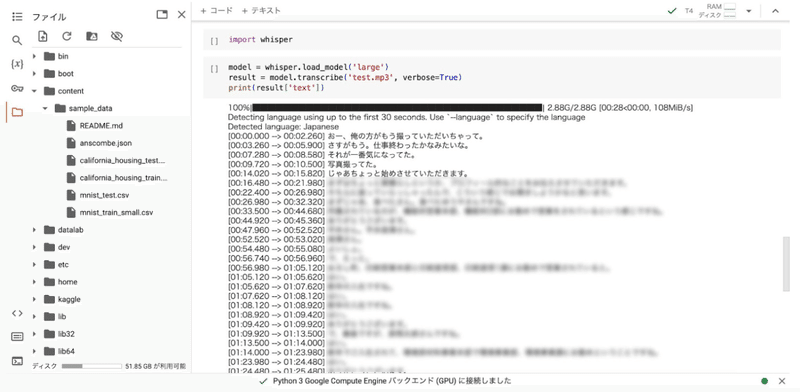Click the disk usage bar

(x=91, y=366)
